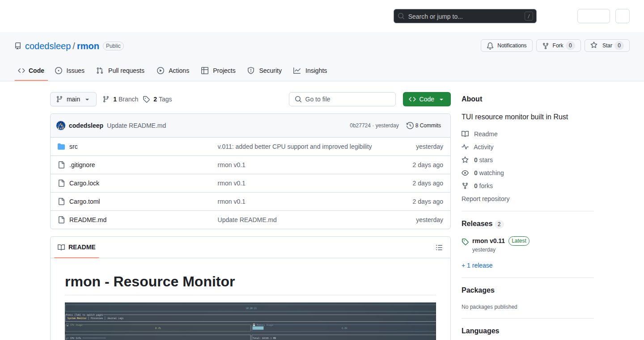Image resolution: width=644 pixels, height=340 pixels.
Task: Open src commit message about CPU support
Action: [295, 147]
